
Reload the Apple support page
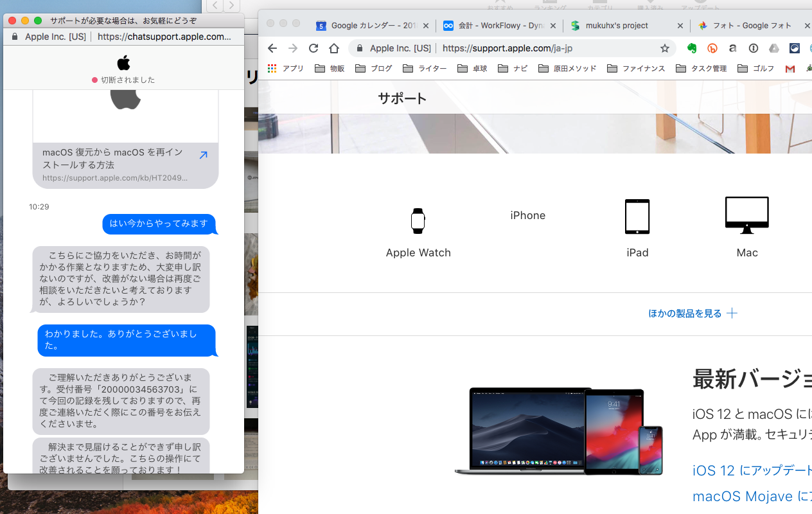pos(313,48)
